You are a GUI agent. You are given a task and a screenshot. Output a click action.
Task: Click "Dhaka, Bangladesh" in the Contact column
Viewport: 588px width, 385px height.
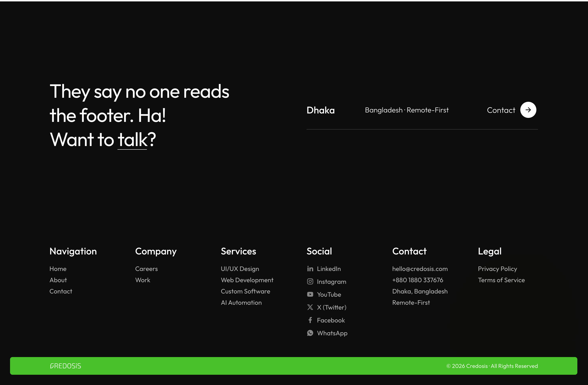coord(420,291)
